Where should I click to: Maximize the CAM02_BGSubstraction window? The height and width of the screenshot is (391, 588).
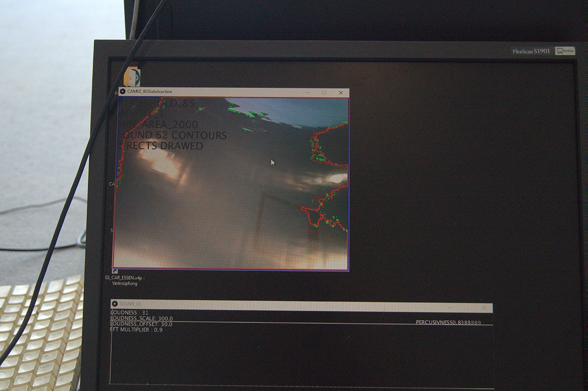click(x=324, y=93)
